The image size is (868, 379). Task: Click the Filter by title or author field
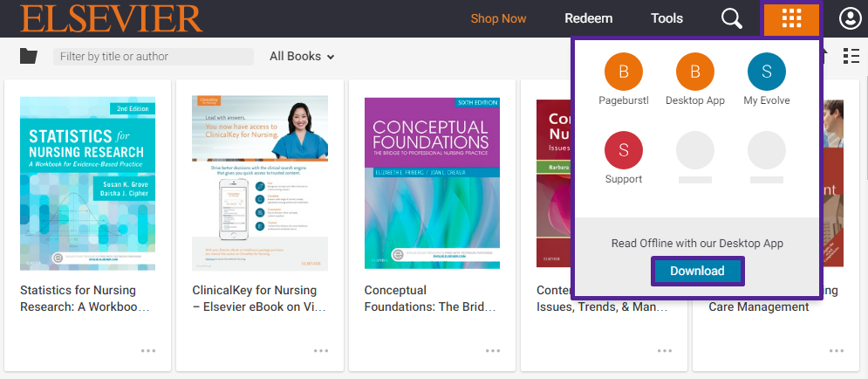click(x=154, y=57)
